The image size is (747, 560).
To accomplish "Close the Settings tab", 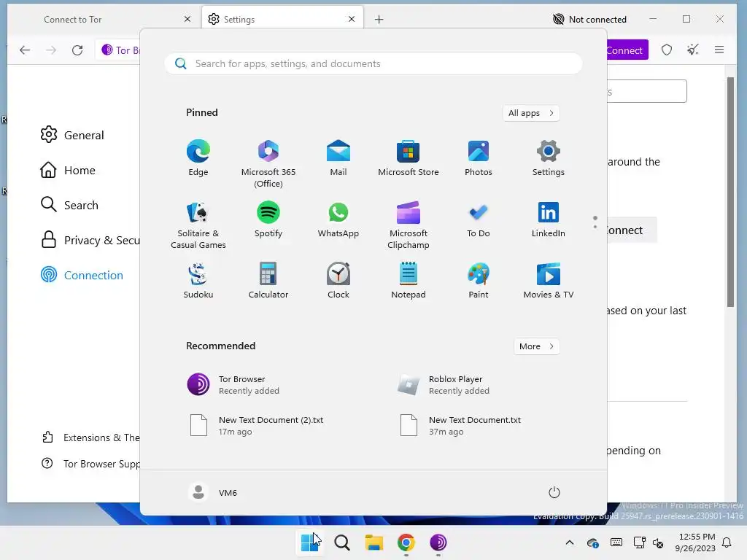I will [x=352, y=19].
